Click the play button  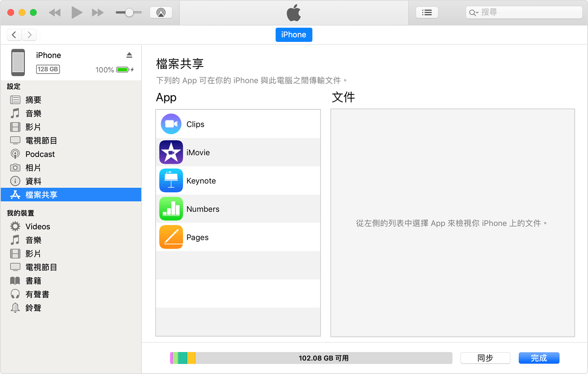click(77, 12)
